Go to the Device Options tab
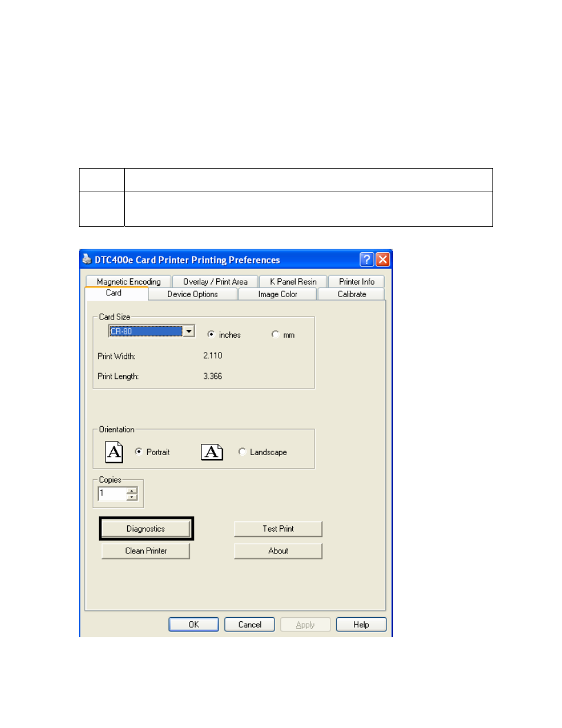Image resolution: width=562 pixels, height=728 pixels. tap(193, 294)
